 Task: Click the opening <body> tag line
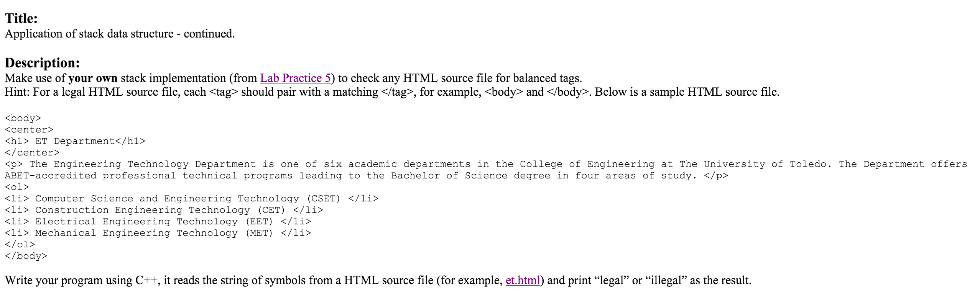[x=23, y=118]
